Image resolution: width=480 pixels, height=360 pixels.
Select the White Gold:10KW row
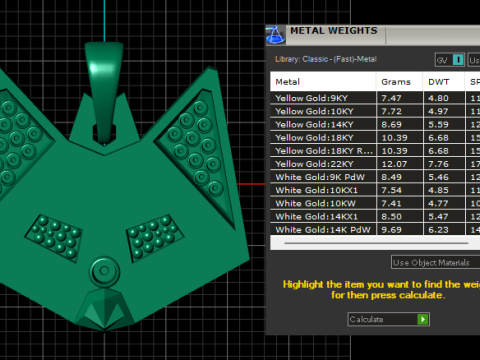[375, 203]
